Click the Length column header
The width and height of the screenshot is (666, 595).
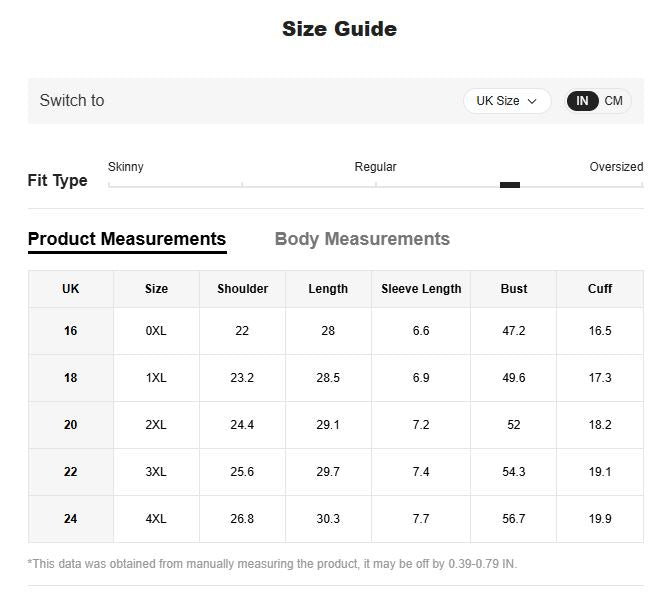(x=328, y=289)
